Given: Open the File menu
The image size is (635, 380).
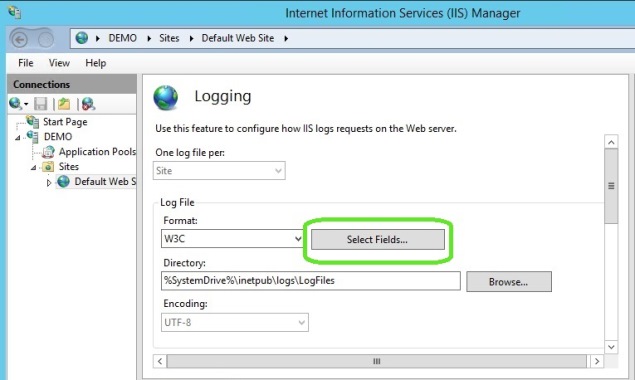Looking at the screenshot, I should pyautogui.click(x=26, y=63).
